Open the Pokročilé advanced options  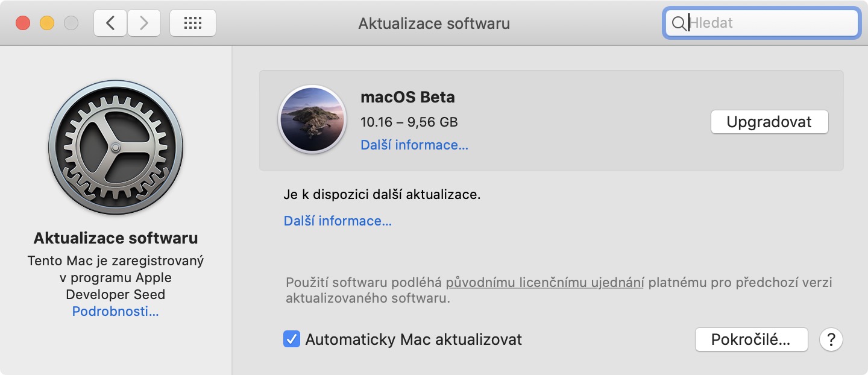coord(750,339)
